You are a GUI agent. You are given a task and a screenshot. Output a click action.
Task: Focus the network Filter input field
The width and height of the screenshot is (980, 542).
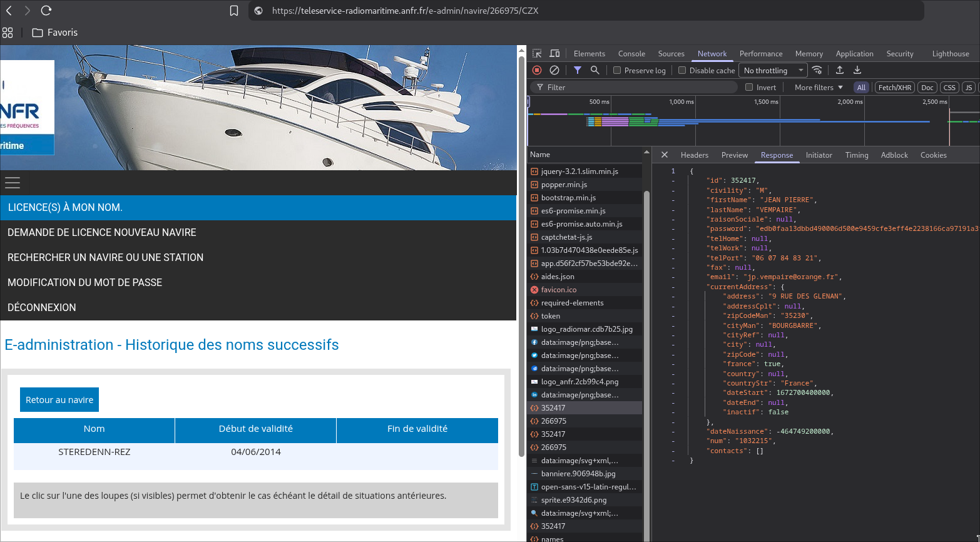tap(634, 87)
